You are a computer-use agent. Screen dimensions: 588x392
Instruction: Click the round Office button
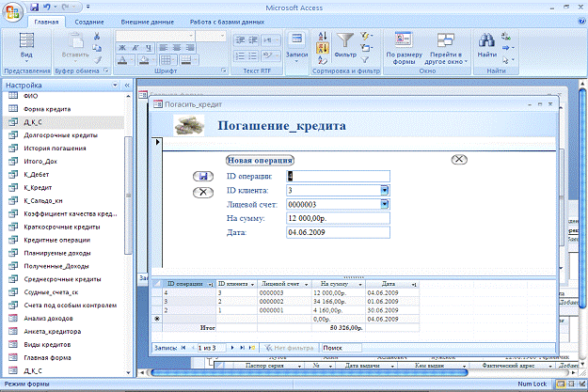coord(12,12)
